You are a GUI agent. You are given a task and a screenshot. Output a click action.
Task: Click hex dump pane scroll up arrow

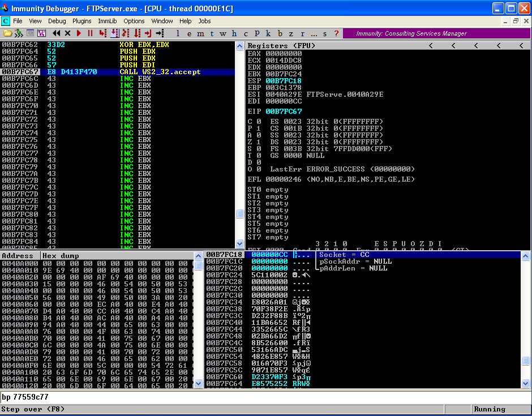point(199,256)
